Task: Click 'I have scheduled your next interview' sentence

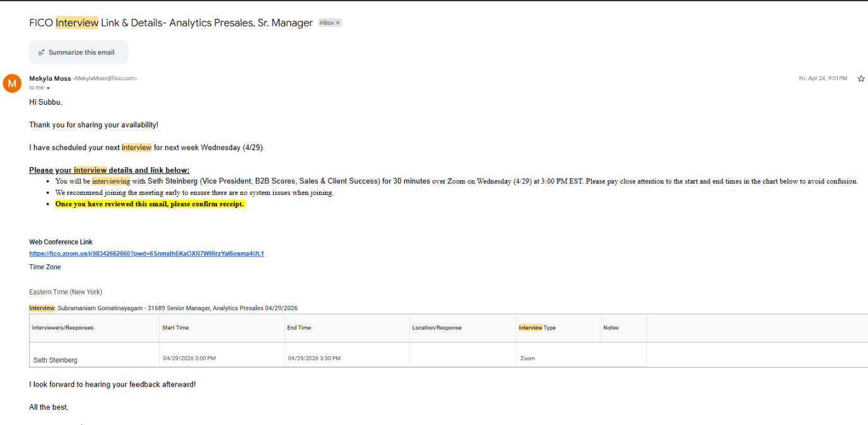Action: (x=147, y=148)
